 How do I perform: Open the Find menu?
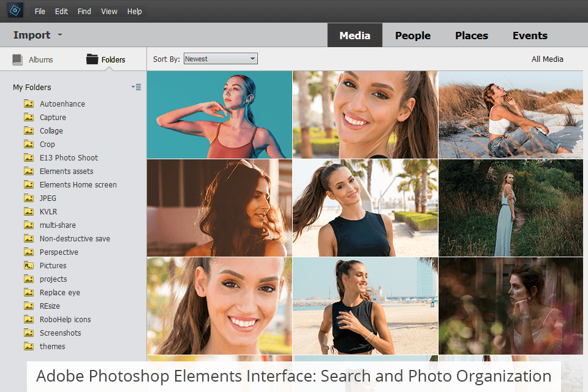[x=85, y=12]
